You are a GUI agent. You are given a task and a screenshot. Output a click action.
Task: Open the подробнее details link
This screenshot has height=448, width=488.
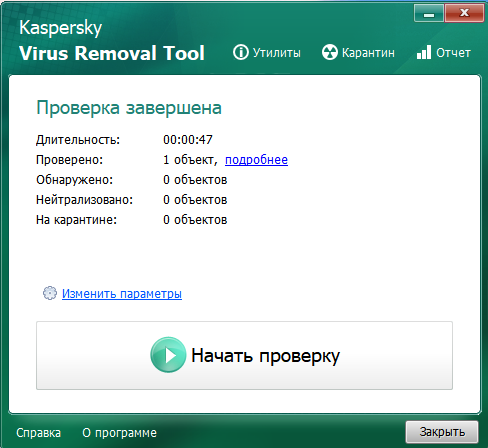point(256,160)
